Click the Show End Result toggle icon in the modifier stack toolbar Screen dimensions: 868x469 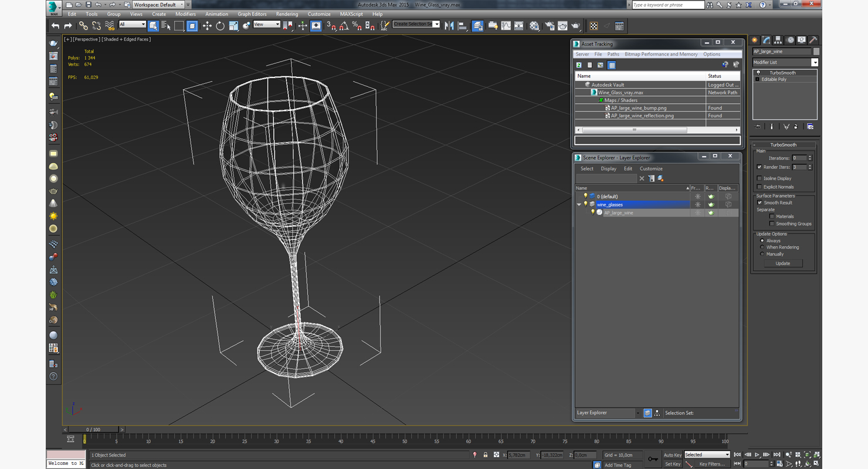[x=772, y=127]
